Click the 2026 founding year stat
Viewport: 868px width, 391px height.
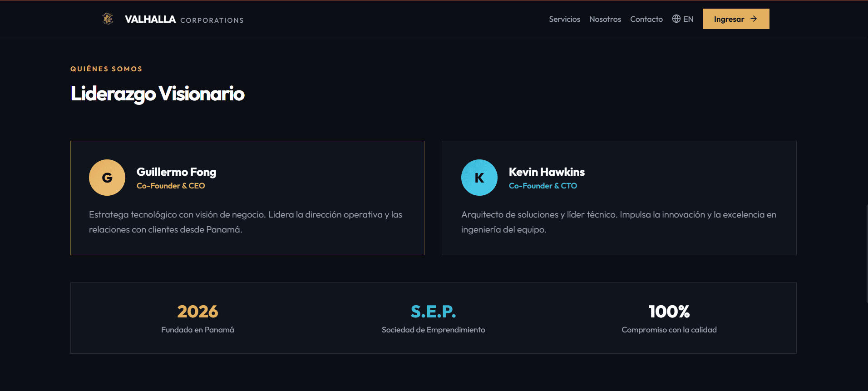click(x=197, y=312)
